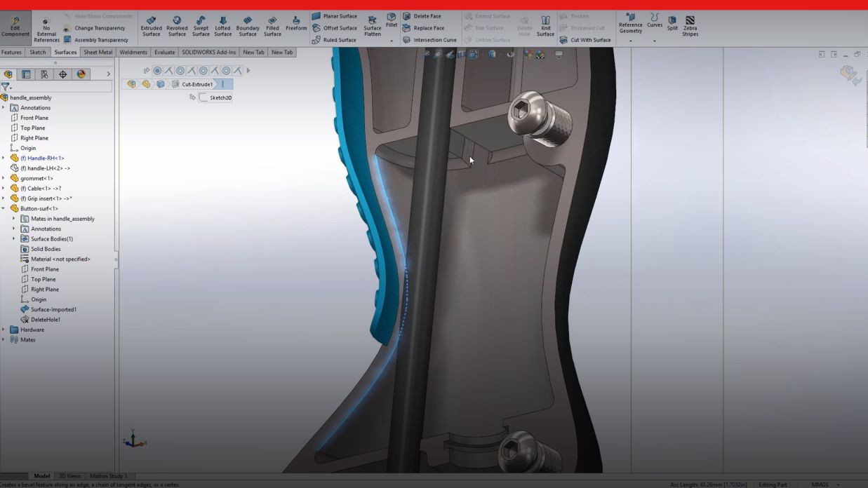Screen dimensions: 868x488
Task: Click the Intersection Curve tool
Action: [x=429, y=40]
